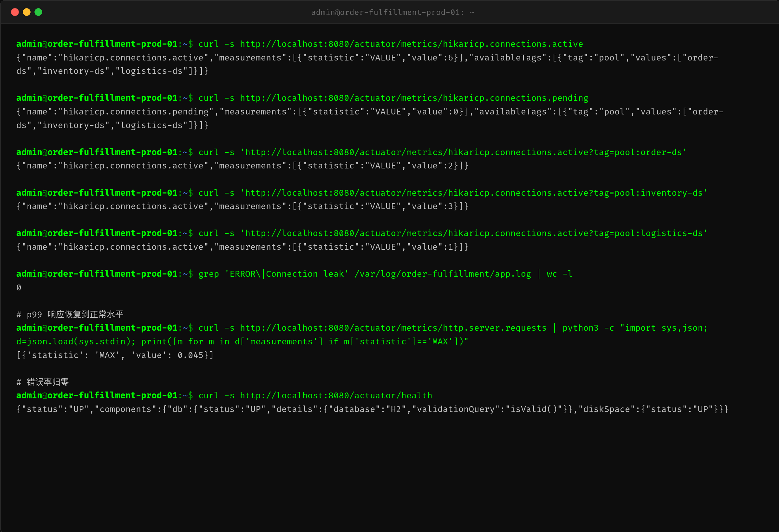Click the comment "# 错误率归零"
Image resolution: width=779 pixels, height=532 pixels.
coord(43,382)
